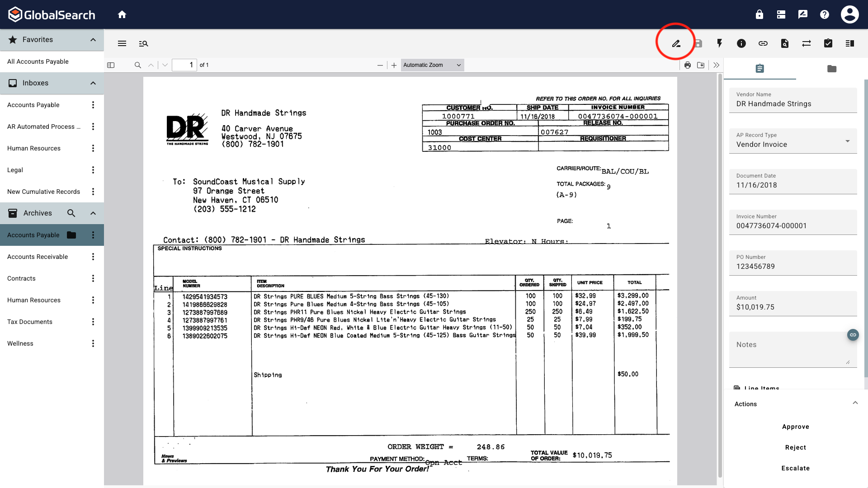Image resolution: width=868 pixels, height=488 pixels.
Task: Click the transfer arrows workflow icon
Action: [x=807, y=43]
